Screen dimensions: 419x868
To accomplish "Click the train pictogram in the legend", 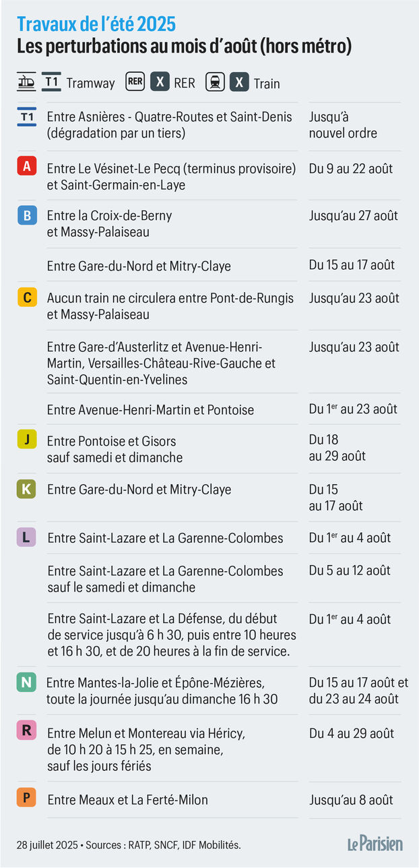I will pos(216,82).
